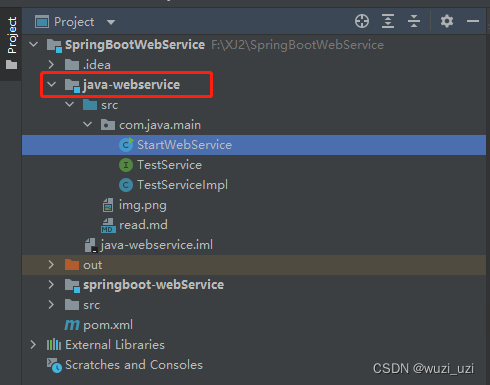Expand the out folder
Screen dimensions: 490x385
click(x=51, y=265)
